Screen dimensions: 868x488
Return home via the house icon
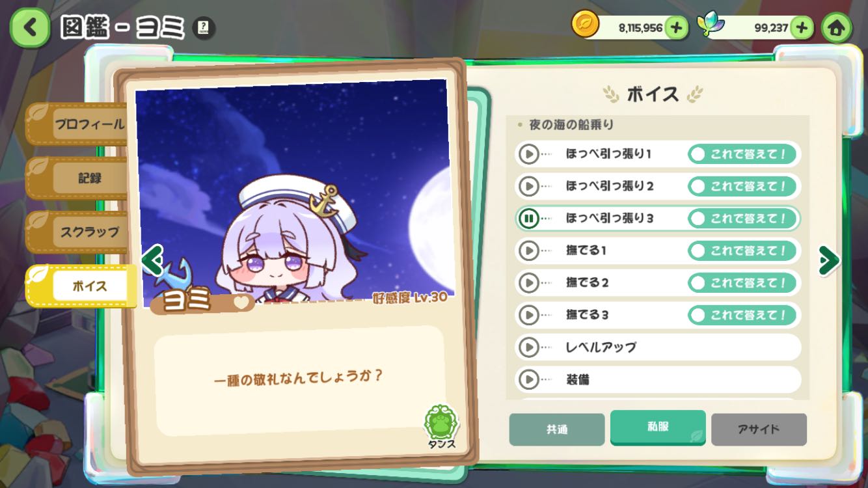tap(837, 27)
